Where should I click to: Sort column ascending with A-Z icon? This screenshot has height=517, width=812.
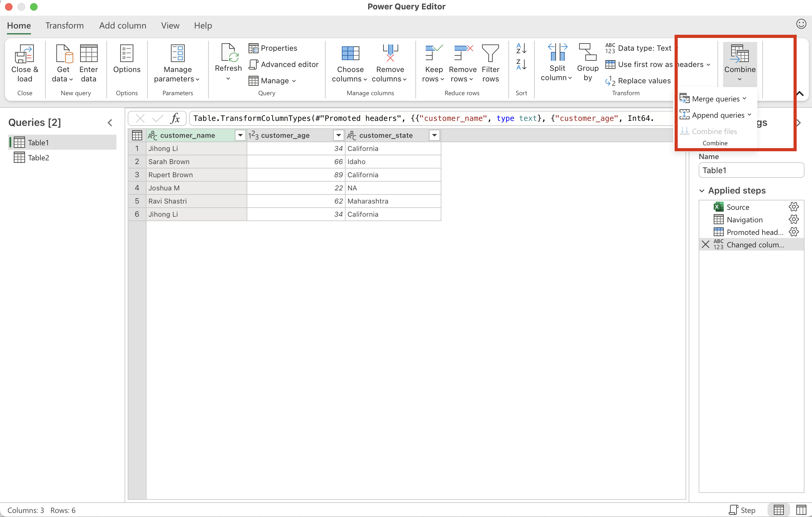click(x=521, y=49)
